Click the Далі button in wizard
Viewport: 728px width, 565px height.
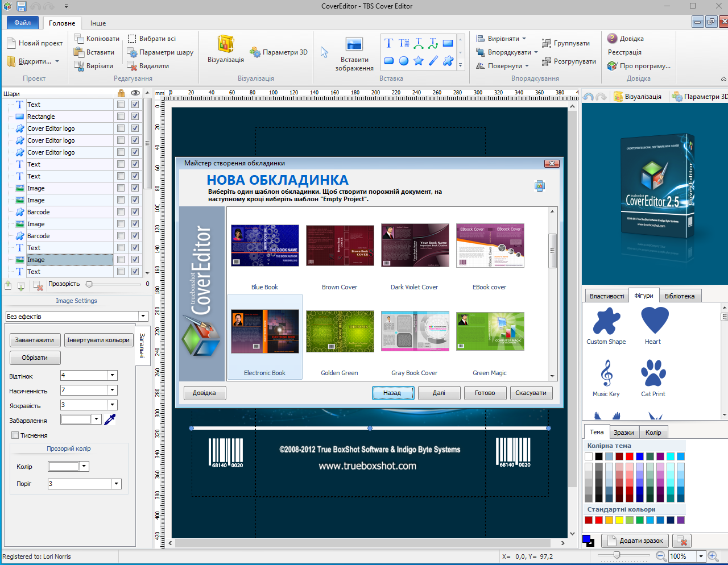pyautogui.click(x=439, y=393)
